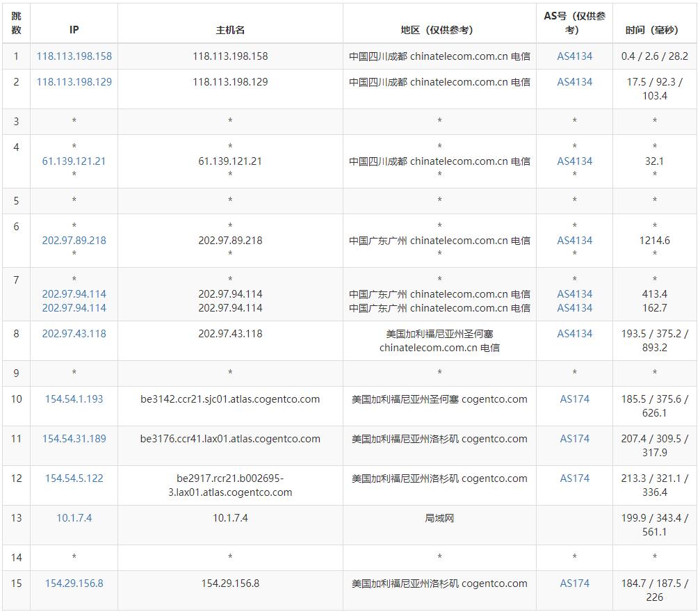Click time cell 0.4 / 2.6 / 28.2

[x=654, y=56]
